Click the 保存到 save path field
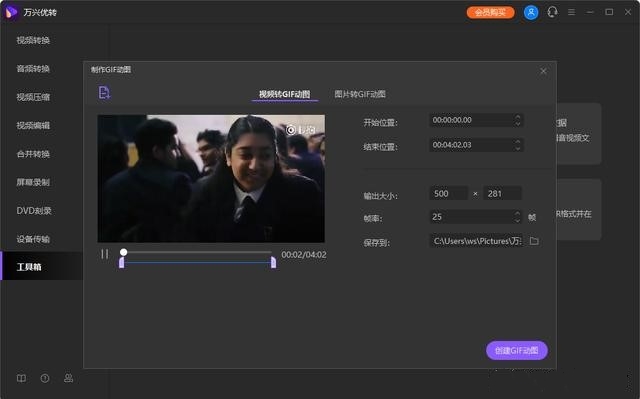The width and height of the screenshot is (640, 399). tap(476, 241)
